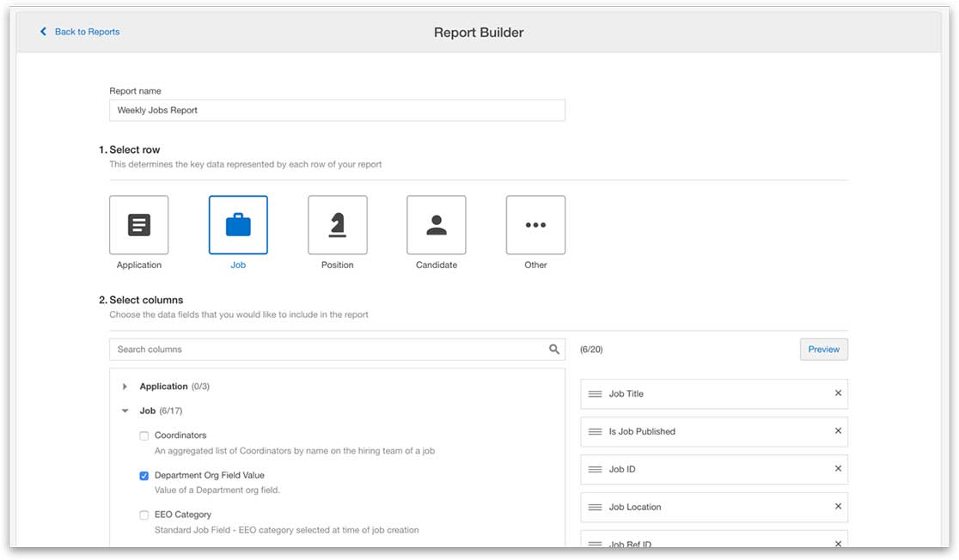Viewport: 959px width, 560px height.
Task: Choose the Position chess knight icon
Action: coord(338,225)
